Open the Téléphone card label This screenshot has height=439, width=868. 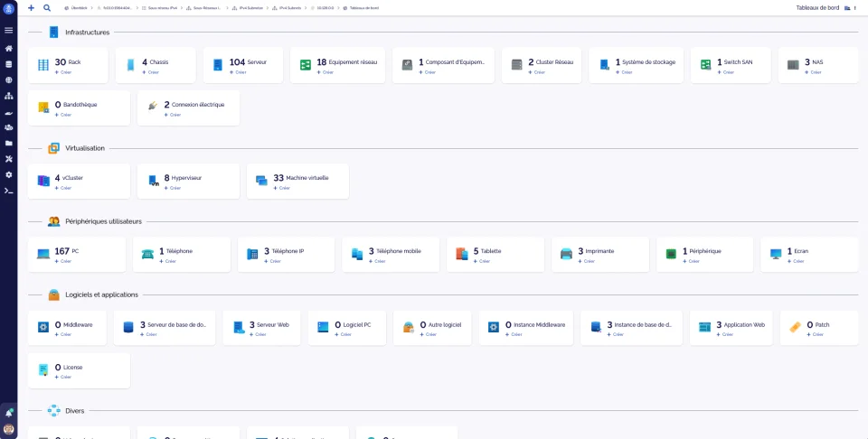[x=179, y=251]
